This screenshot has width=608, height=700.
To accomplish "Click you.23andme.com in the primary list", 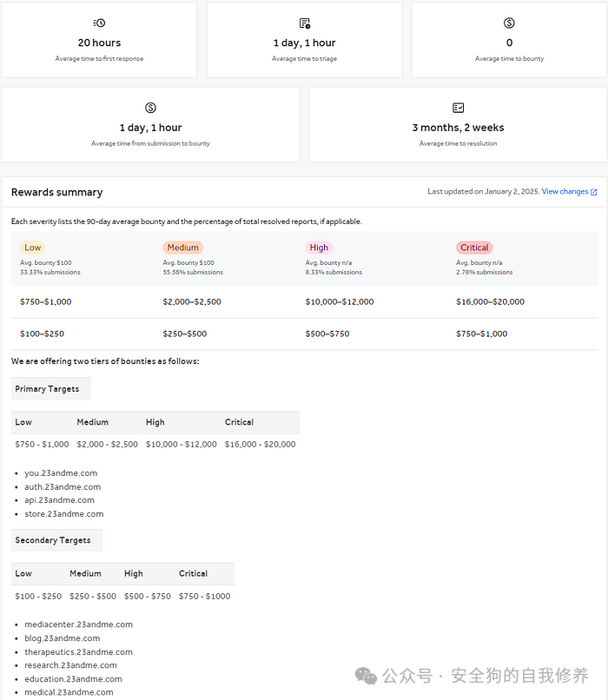I will tap(61, 473).
